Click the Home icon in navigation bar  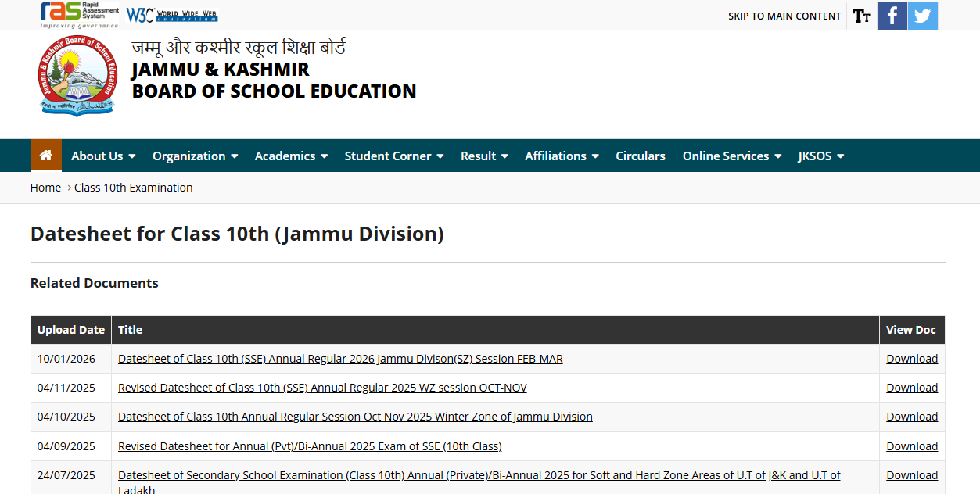[45, 156]
